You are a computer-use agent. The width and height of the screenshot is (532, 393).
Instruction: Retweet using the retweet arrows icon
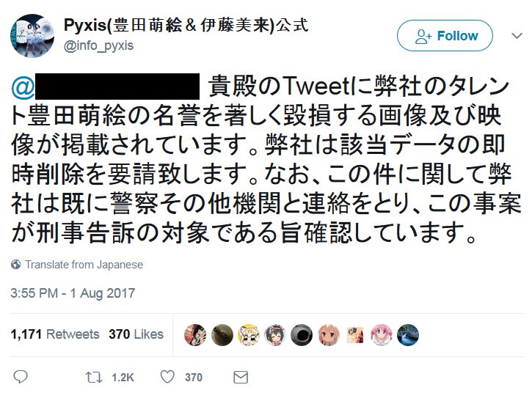(94, 377)
